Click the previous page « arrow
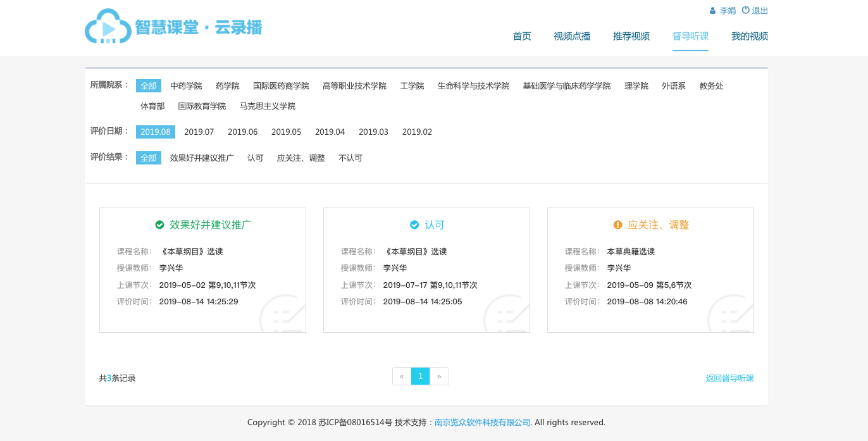 [402, 376]
